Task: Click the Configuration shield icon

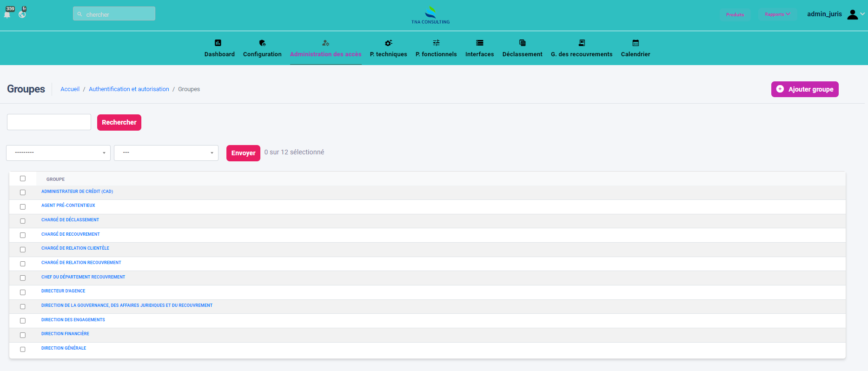Action: pyautogui.click(x=262, y=43)
